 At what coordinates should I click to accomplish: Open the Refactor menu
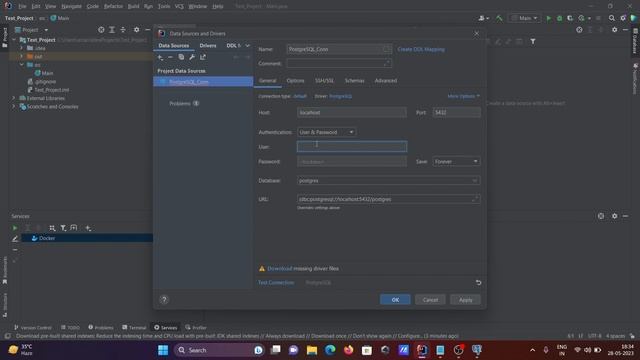113,7
